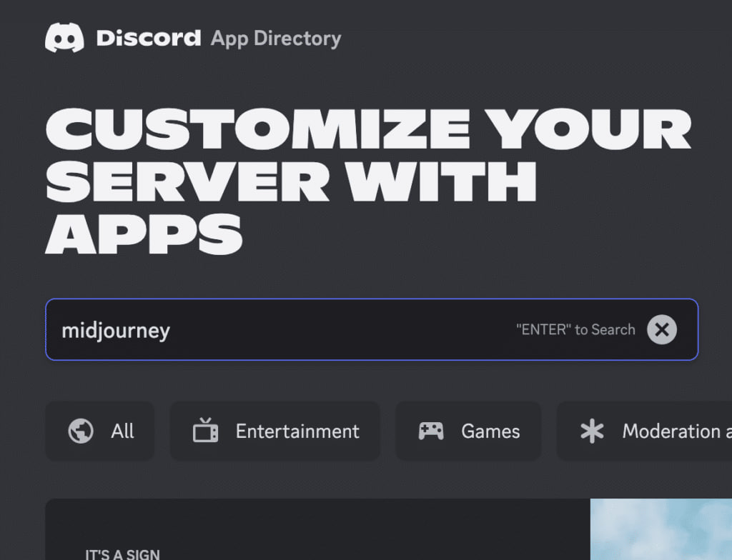Open the Moderation category label
Screen dimensions: 732x560
[672, 431]
